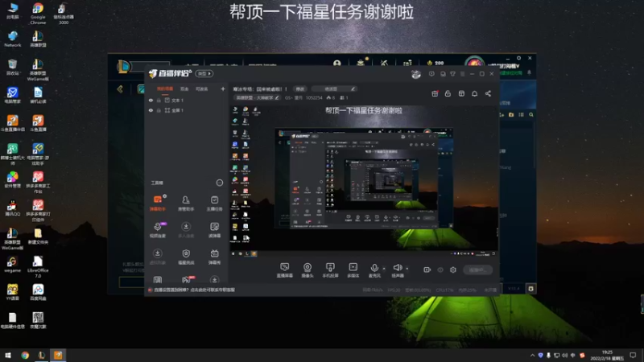Click the 麦克风 microphone icon
Image resolution: width=644 pixels, height=362 pixels.
[x=374, y=269]
